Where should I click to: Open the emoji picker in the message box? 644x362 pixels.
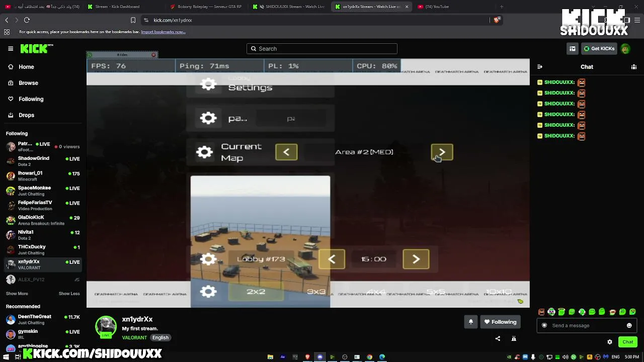[x=629, y=325]
